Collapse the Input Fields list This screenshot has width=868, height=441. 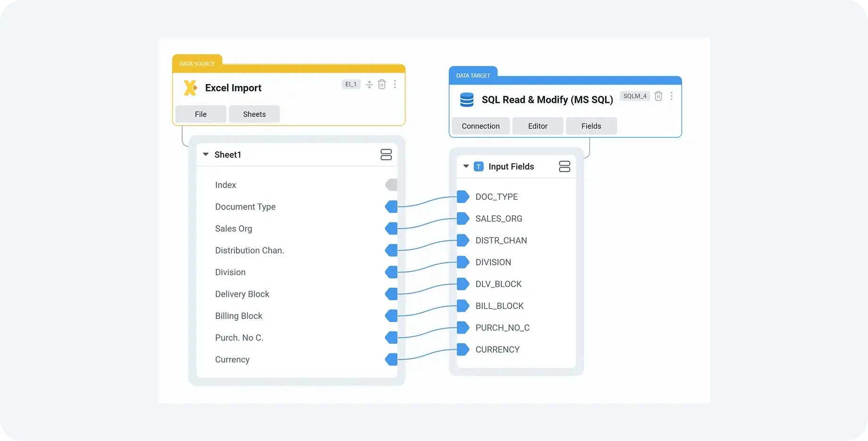point(466,166)
